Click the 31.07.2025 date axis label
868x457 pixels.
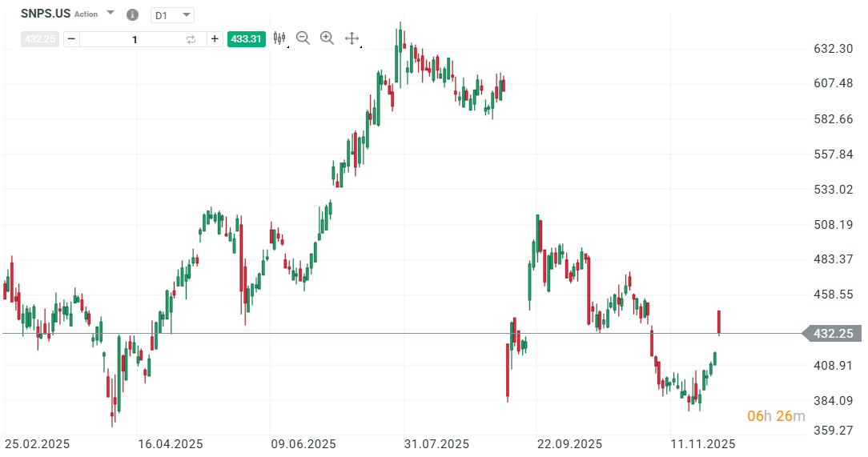[x=436, y=444]
